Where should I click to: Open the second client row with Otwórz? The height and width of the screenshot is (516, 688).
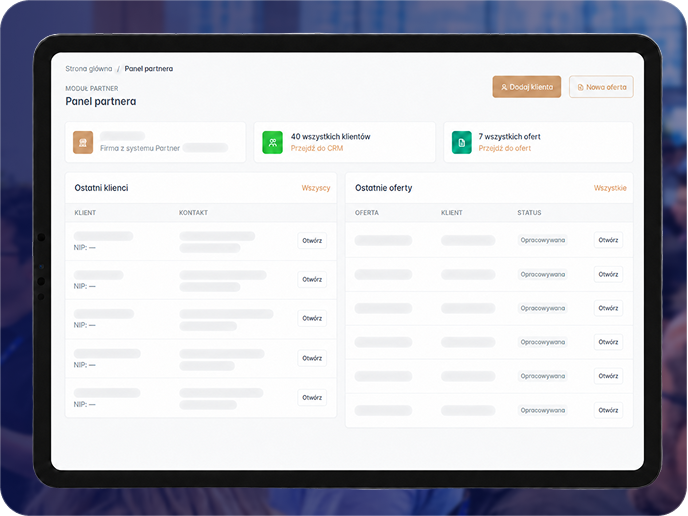pyautogui.click(x=312, y=279)
